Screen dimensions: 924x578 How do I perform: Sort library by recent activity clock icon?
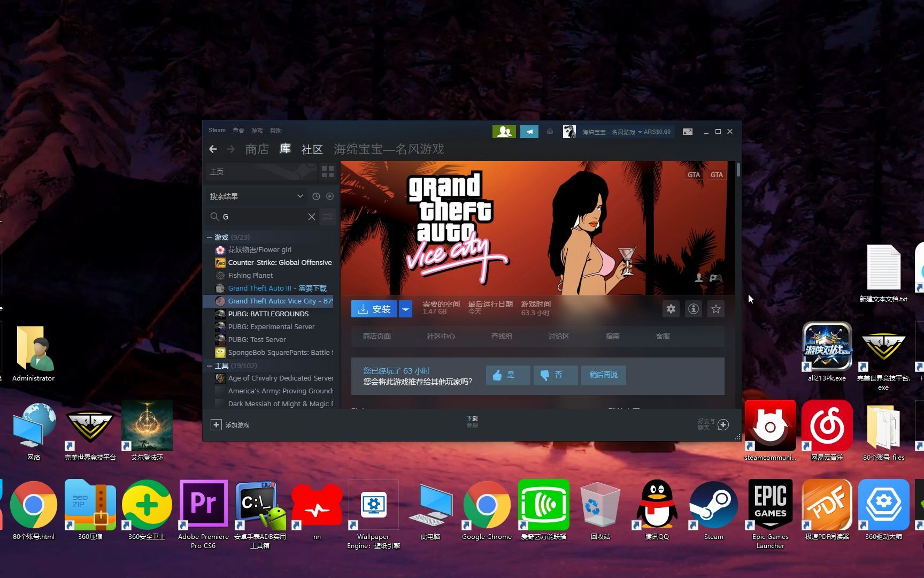(316, 196)
